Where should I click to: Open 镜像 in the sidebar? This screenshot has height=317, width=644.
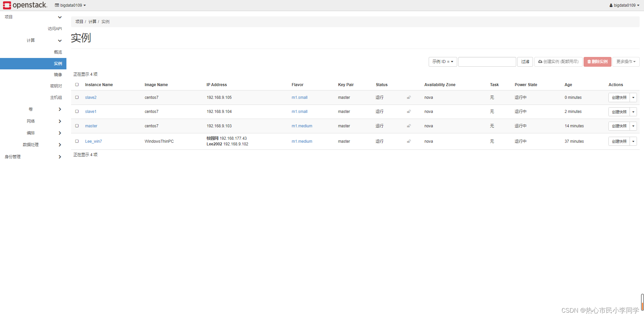tap(58, 75)
